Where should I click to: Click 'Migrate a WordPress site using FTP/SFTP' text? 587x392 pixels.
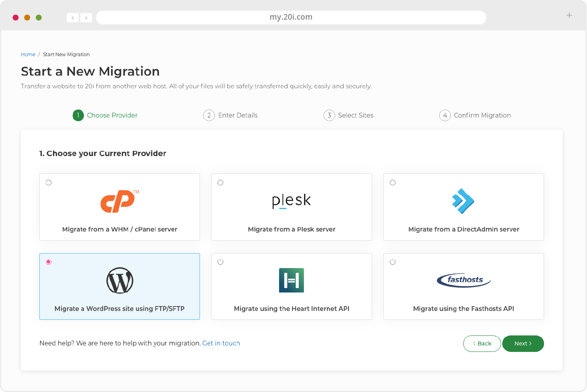120,309
